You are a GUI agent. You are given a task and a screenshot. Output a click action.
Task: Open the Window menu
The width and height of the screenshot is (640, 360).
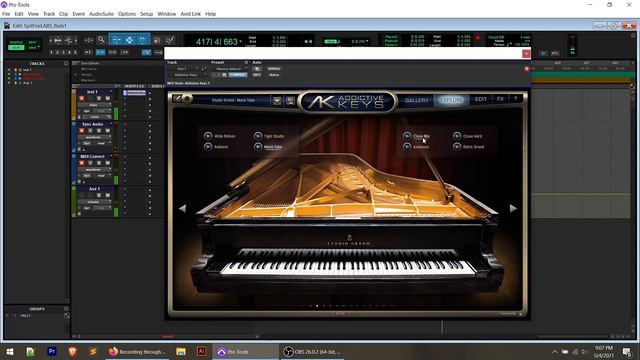pos(167,14)
